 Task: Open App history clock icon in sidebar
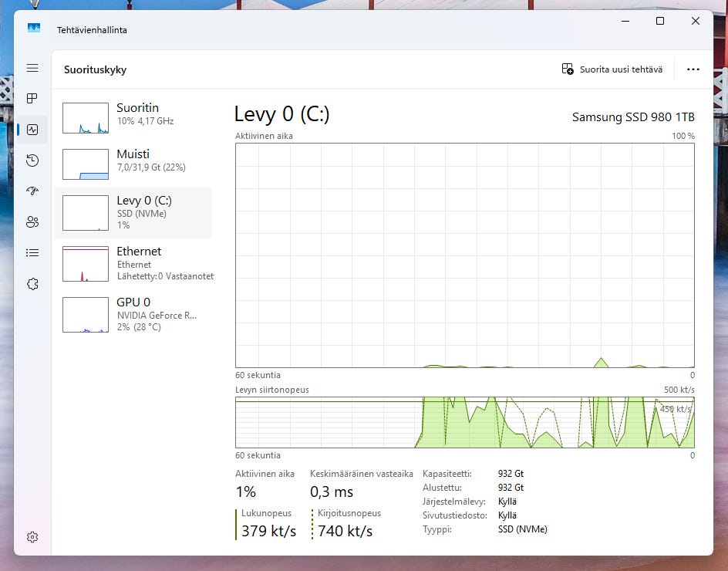[x=32, y=160]
